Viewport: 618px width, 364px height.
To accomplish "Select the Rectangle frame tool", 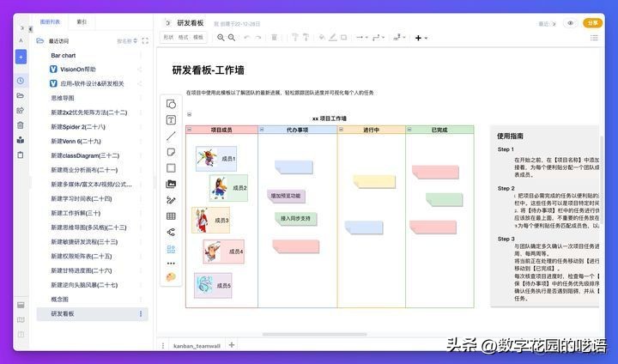I will [x=171, y=168].
